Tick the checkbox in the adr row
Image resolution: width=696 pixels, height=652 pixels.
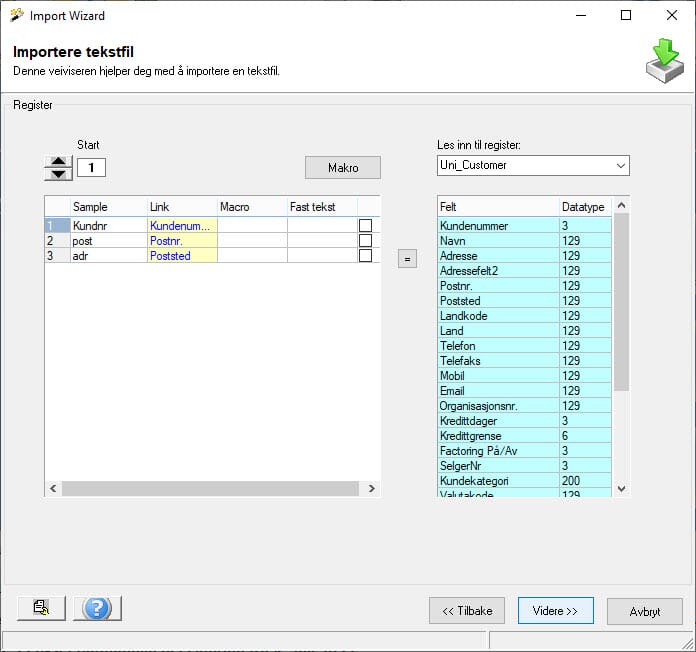click(365, 256)
